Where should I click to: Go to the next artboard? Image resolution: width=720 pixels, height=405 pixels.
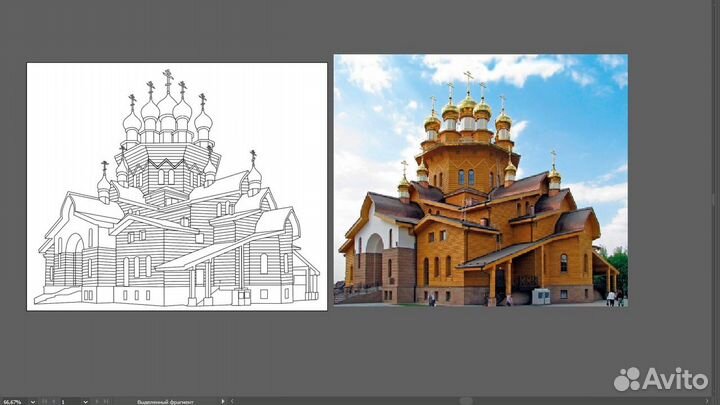tap(97, 401)
